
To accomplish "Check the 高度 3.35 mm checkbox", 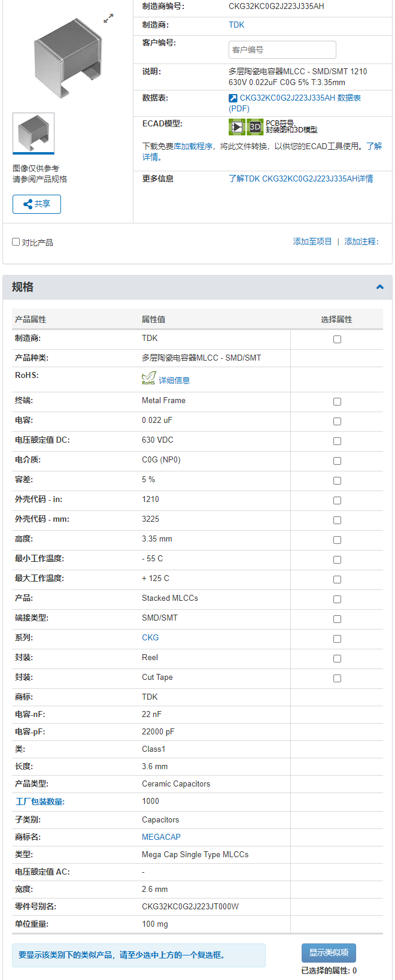I will [x=337, y=540].
